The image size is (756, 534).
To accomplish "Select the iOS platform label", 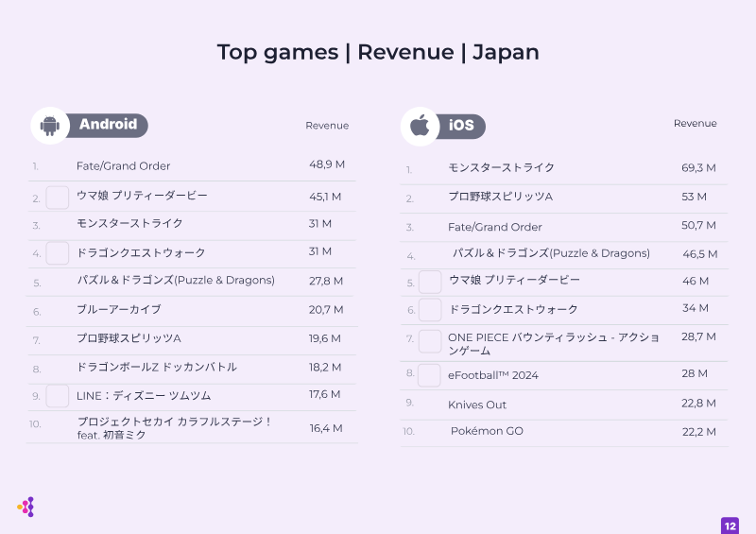I will (461, 126).
